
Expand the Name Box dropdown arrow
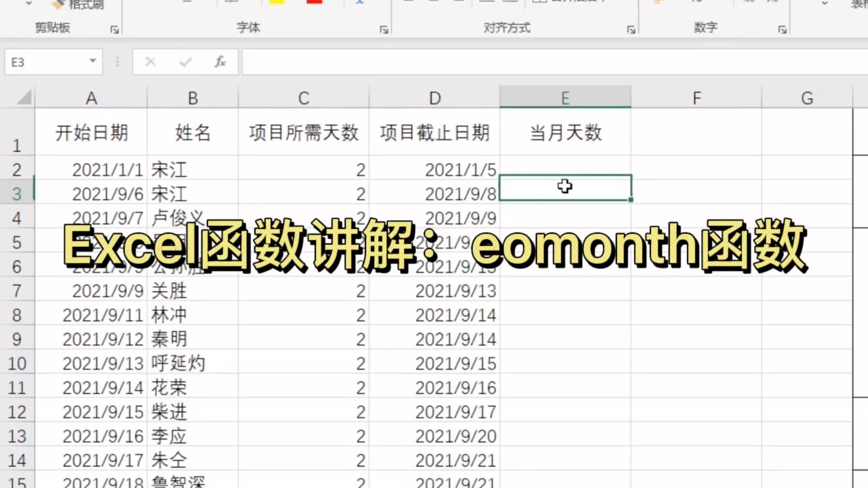(93, 61)
